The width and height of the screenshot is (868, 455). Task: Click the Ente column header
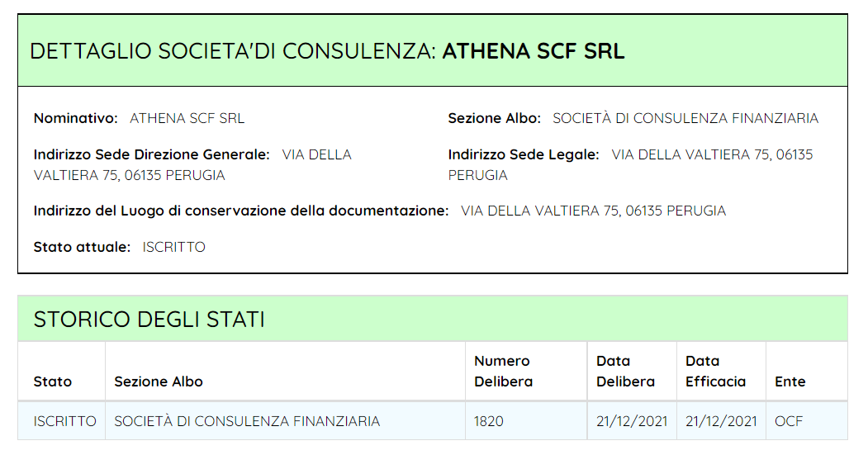click(790, 382)
